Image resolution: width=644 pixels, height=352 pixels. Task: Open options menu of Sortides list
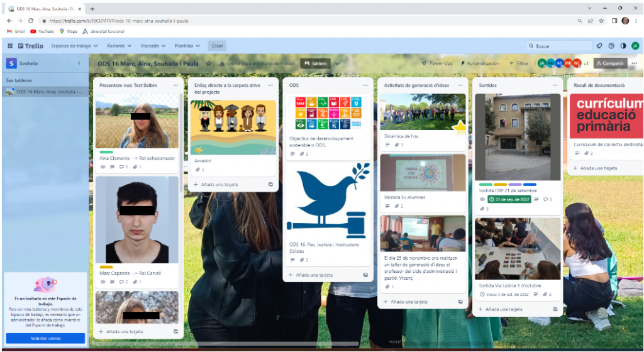point(554,85)
